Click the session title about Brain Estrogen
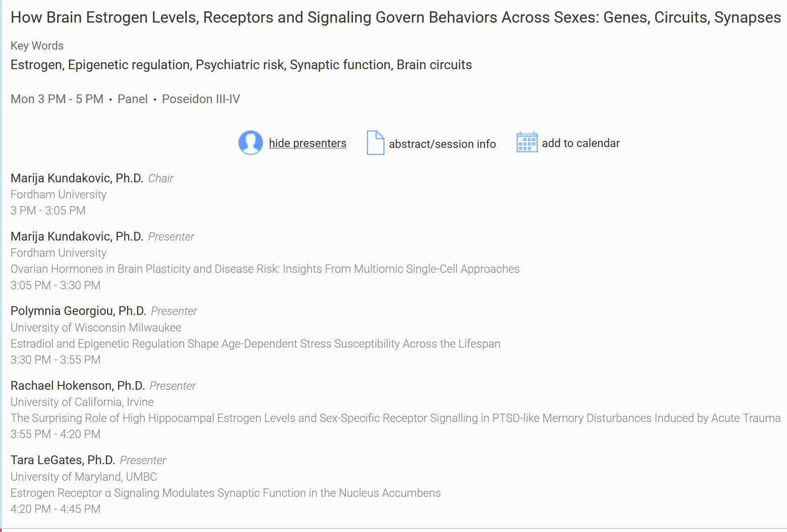The width and height of the screenshot is (787, 532). point(395,17)
